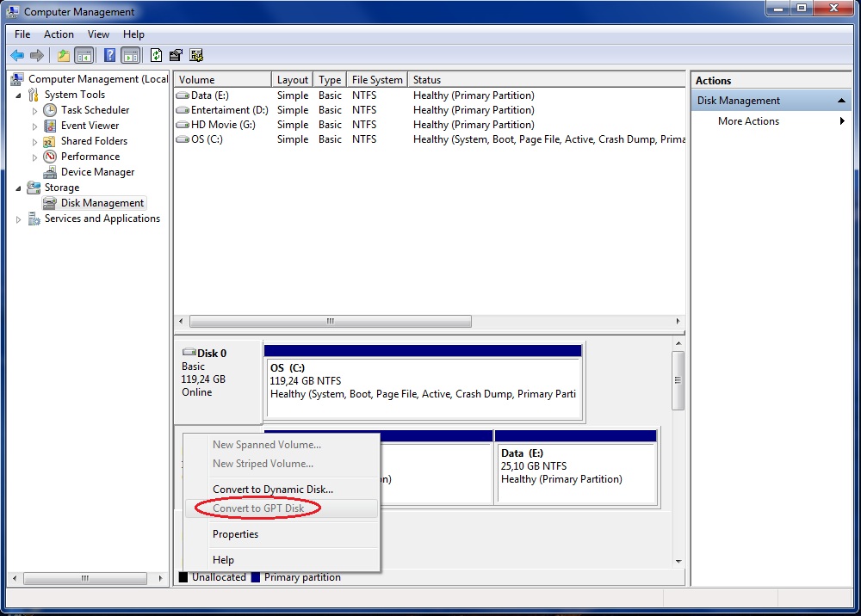Select the Entertaiment (D:) row in volume list
Viewport: 861px width, 616px height.
coord(430,110)
